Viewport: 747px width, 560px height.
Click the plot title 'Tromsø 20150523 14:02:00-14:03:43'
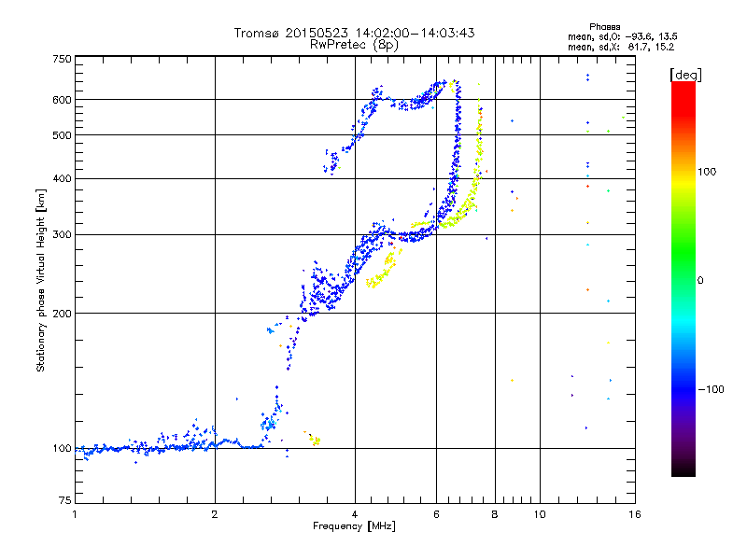tap(354, 33)
